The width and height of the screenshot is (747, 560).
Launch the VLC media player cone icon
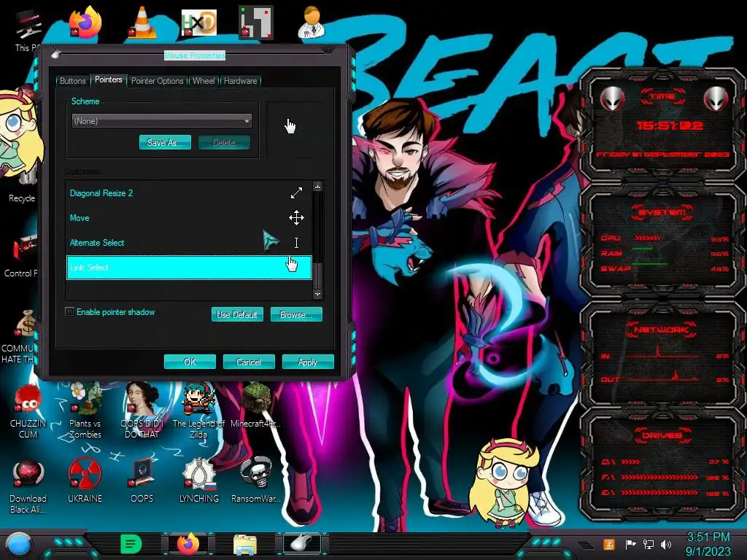click(x=142, y=22)
